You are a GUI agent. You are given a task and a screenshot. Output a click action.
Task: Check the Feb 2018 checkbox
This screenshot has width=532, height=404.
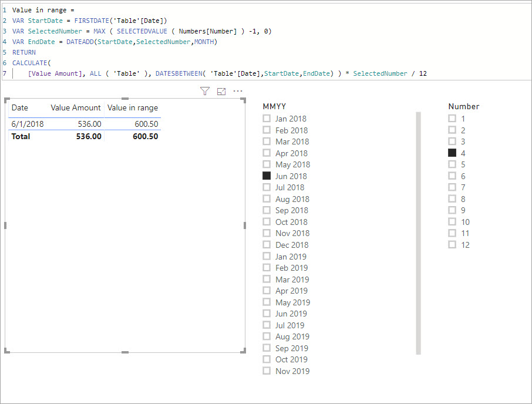click(x=267, y=130)
